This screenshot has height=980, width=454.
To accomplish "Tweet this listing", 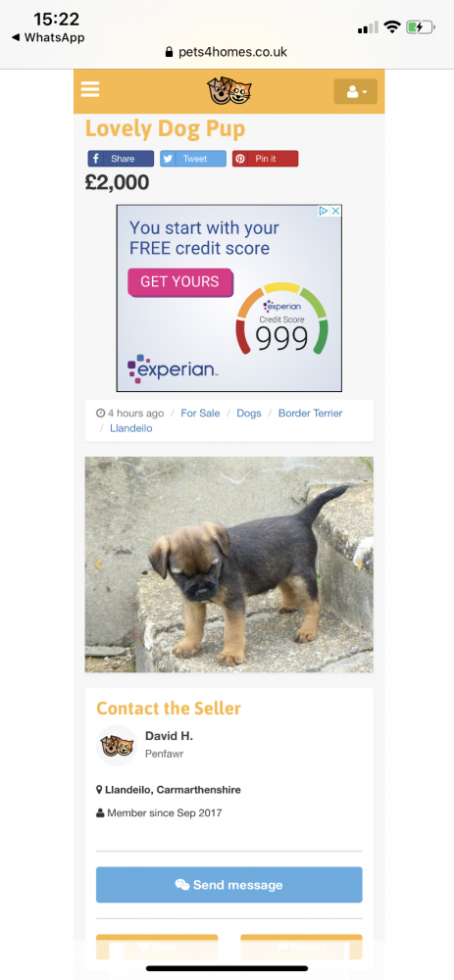I will pos(192,159).
